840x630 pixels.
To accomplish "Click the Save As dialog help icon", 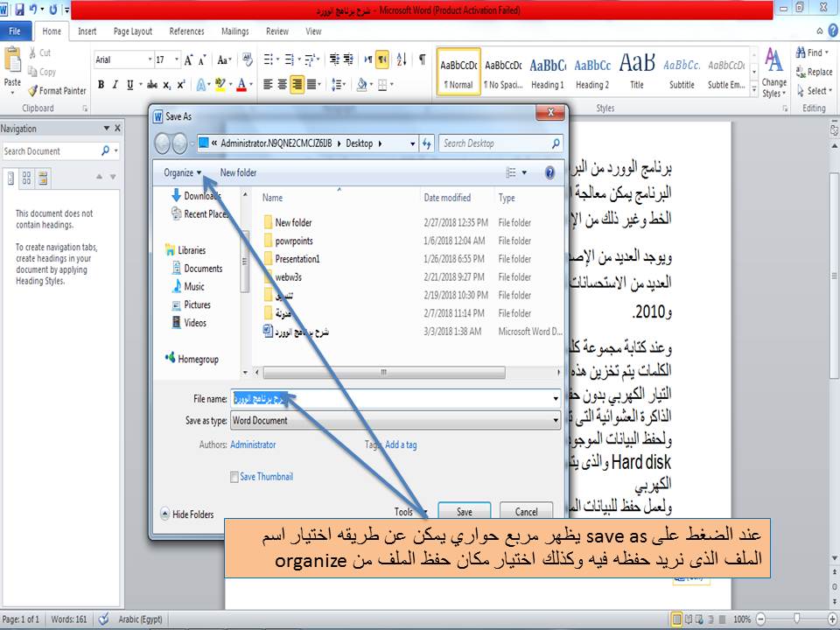I will pos(549,172).
